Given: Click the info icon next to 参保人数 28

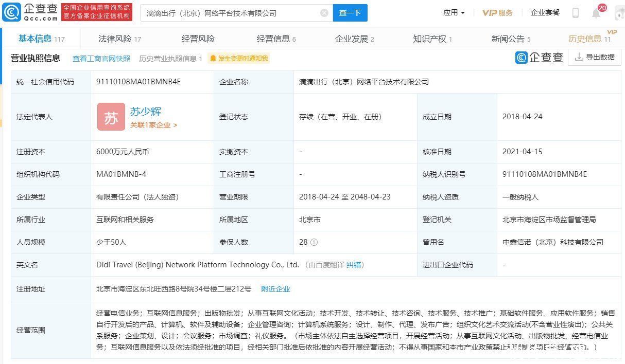Looking at the screenshot, I should coord(314,242).
